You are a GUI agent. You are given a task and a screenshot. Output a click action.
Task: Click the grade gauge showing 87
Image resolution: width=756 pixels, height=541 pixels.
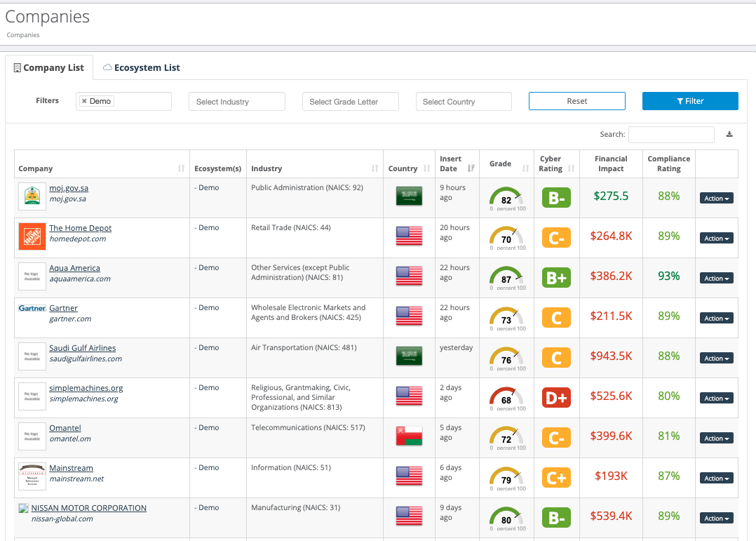tap(506, 277)
